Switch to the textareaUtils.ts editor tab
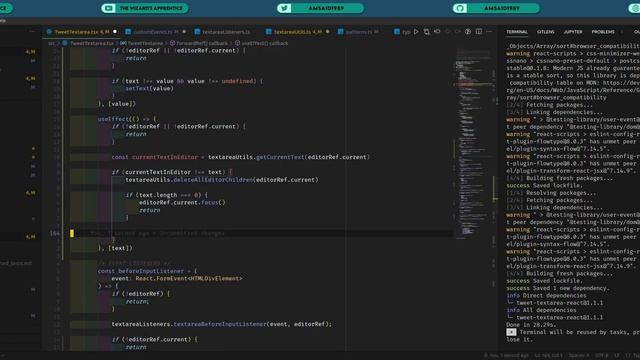The image size is (640, 360). 298,32
